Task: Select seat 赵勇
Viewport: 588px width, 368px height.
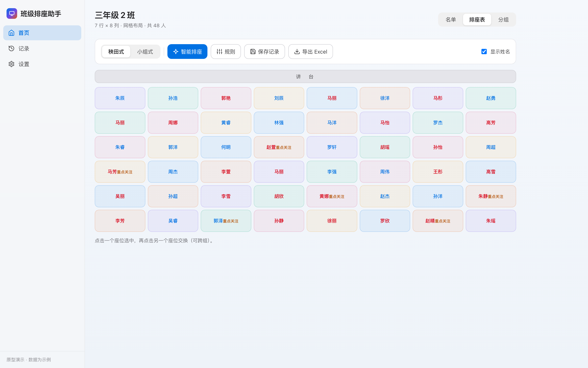Action: click(x=491, y=98)
